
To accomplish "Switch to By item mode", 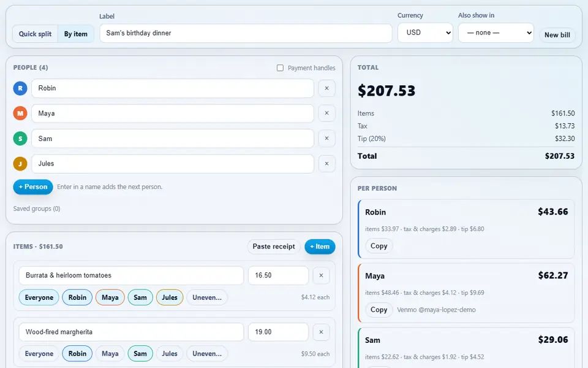I will click(76, 34).
